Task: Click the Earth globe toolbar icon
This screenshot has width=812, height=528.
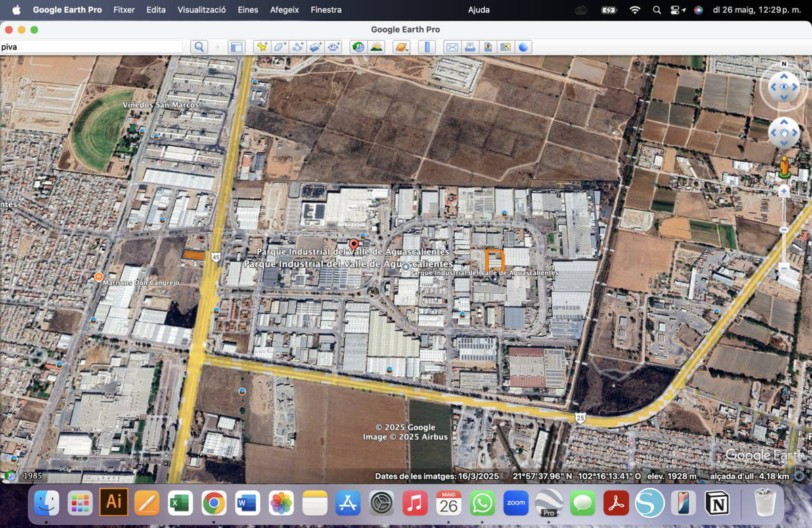Action: (x=523, y=47)
